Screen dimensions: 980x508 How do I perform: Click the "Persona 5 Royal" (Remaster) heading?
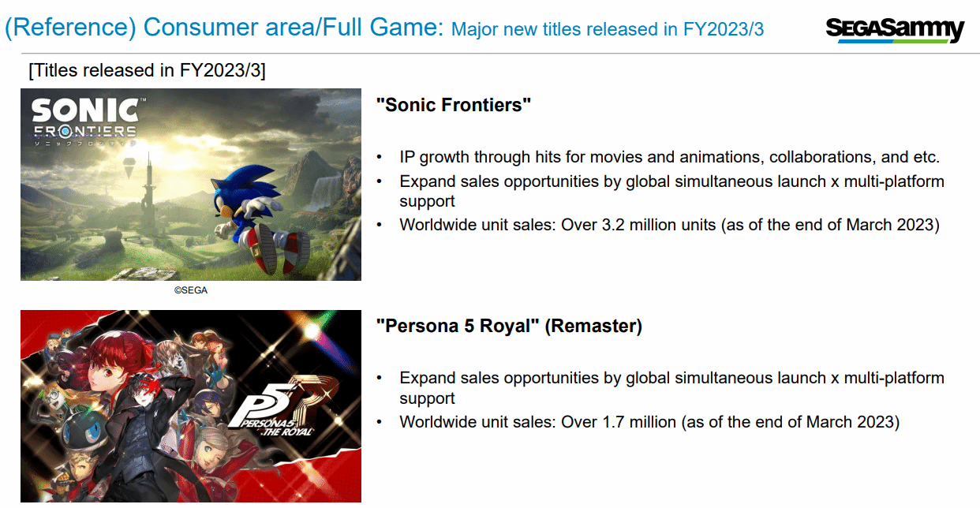[x=509, y=326]
